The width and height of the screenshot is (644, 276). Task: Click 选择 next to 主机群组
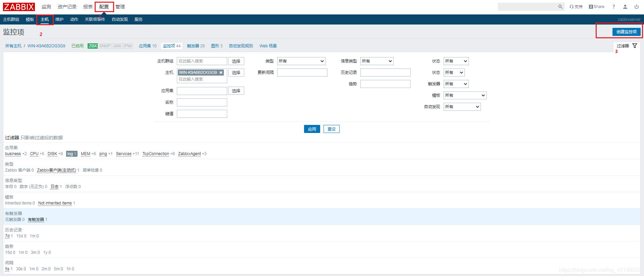(x=236, y=61)
